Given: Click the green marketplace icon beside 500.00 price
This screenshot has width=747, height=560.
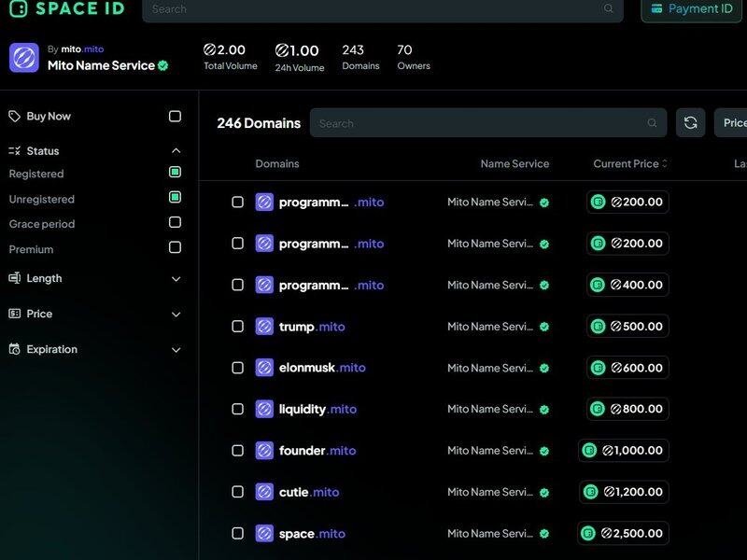Looking at the screenshot, I should 598,326.
